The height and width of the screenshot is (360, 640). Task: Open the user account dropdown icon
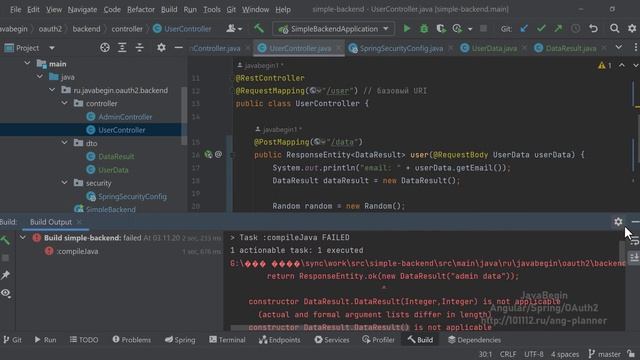coord(234,29)
